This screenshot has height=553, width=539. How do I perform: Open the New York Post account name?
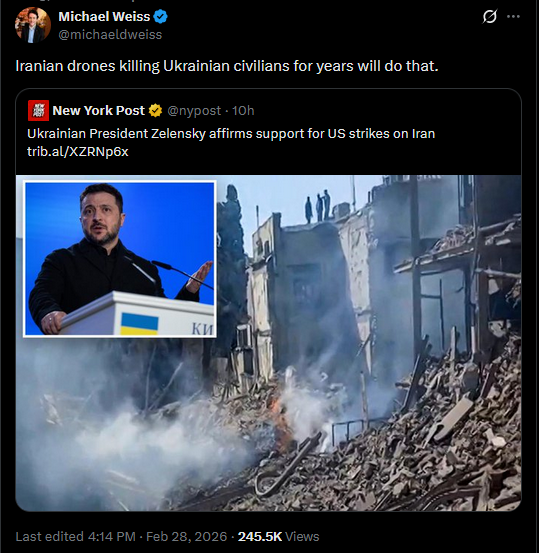[x=98, y=110]
